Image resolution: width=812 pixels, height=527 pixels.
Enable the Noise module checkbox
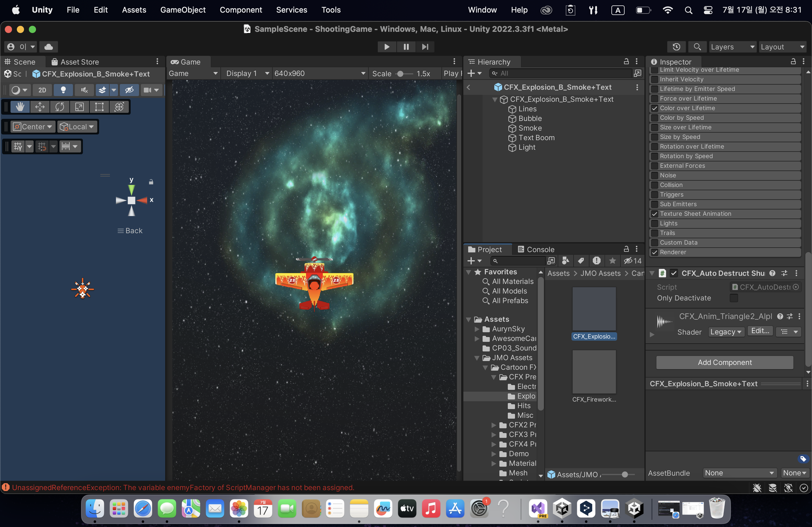click(654, 176)
